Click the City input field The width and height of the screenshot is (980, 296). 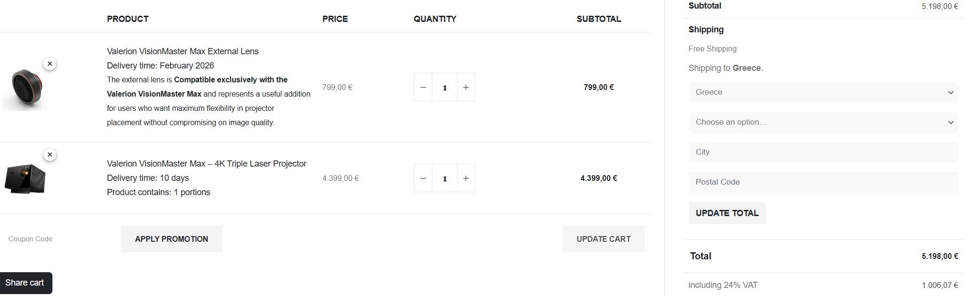tap(823, 152)
